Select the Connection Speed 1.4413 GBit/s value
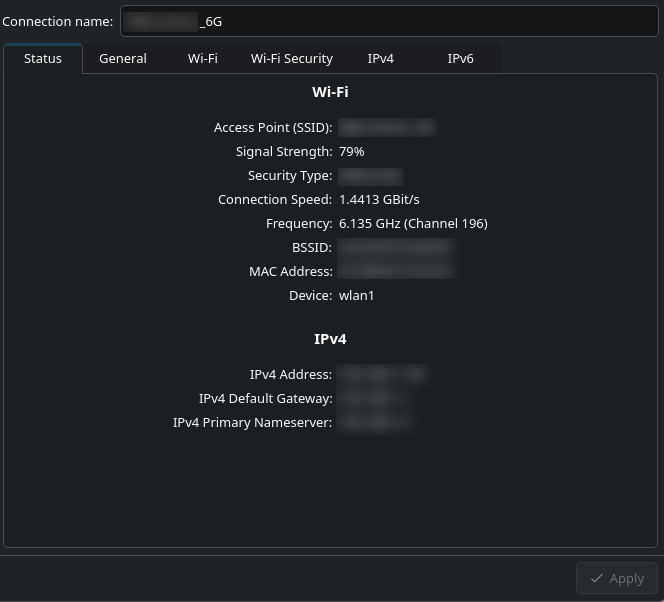Screen dimensions: 664x602 pos(379,200)
